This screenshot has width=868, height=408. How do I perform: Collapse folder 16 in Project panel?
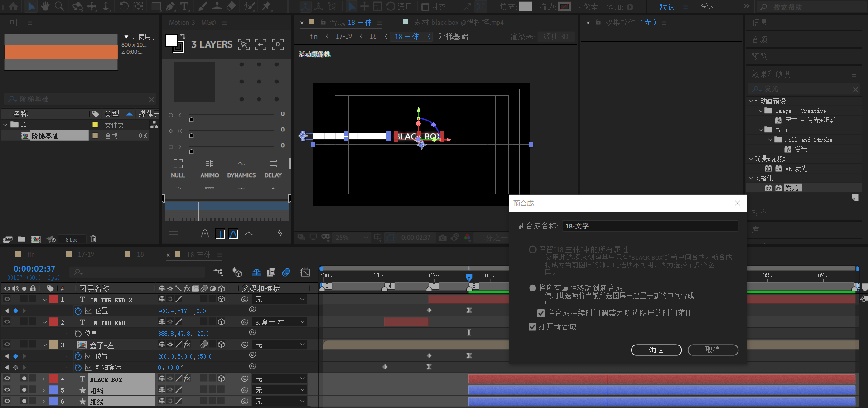tap(5, 125)
